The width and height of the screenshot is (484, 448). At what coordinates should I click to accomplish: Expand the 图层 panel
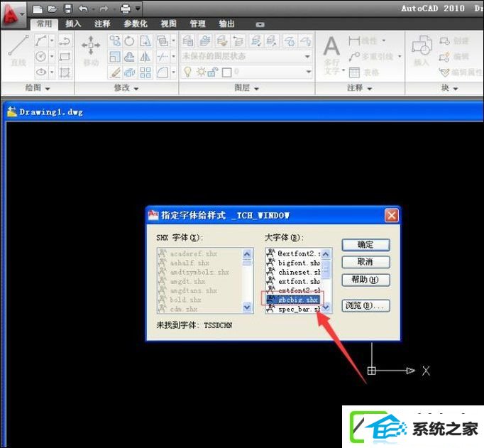[x=246, y=88]
